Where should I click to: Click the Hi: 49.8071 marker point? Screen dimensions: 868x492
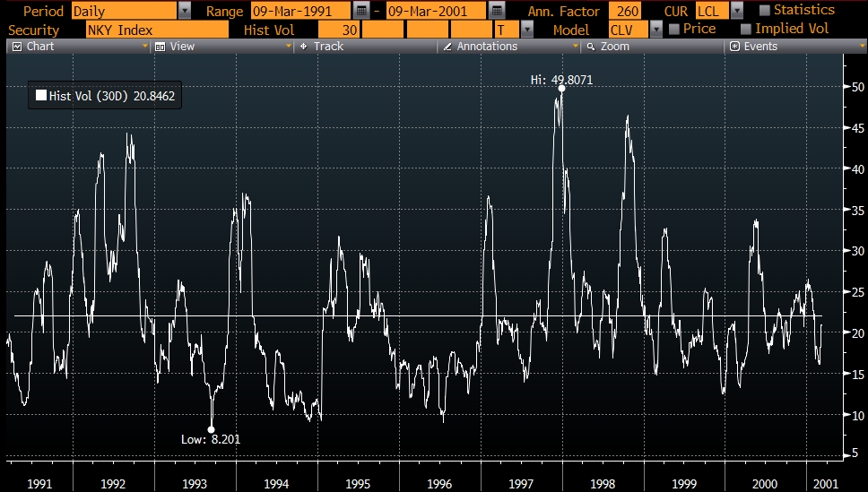(x=561, y=89)
